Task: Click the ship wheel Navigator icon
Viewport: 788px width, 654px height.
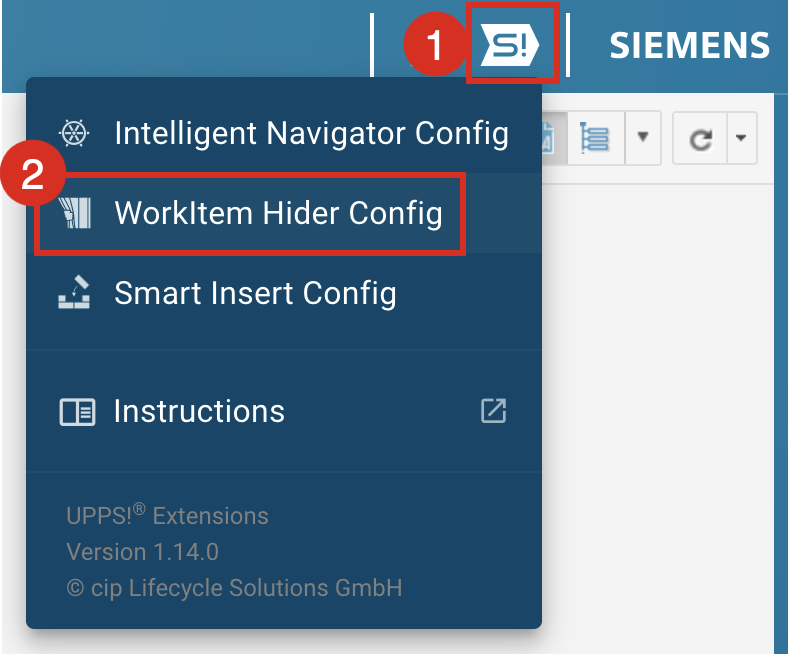Action: [75, 133]
